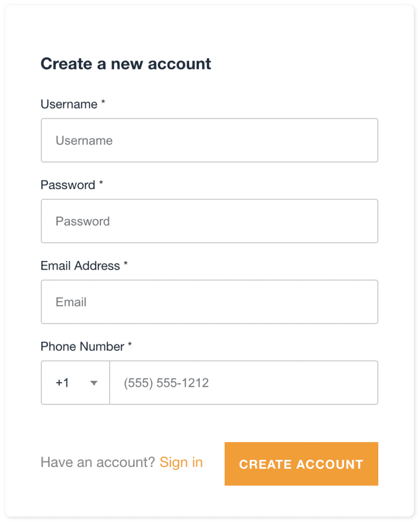Click the Email Address label

[80, 266]
